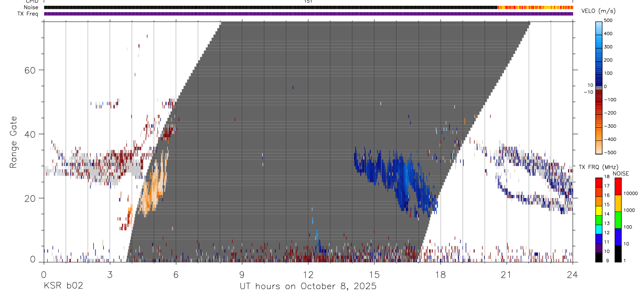The width and height of the screenshot is (644, 297).
Task: Click the "40" tick on range gate axis
Action: coord(29,134)
